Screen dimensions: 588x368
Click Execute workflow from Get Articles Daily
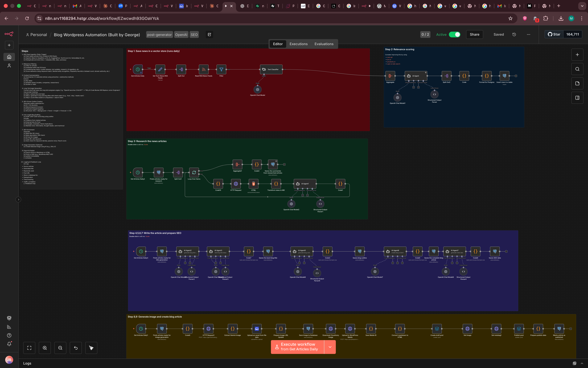pos(298,347)
